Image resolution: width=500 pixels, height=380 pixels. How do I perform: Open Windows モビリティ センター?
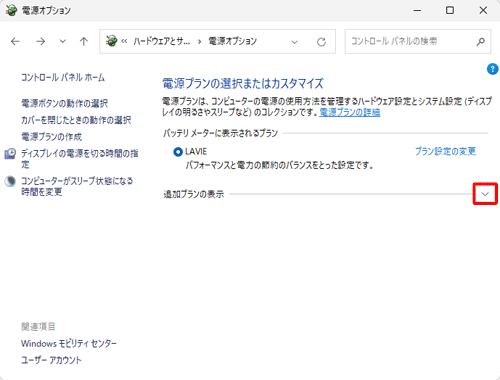(69, 343)
